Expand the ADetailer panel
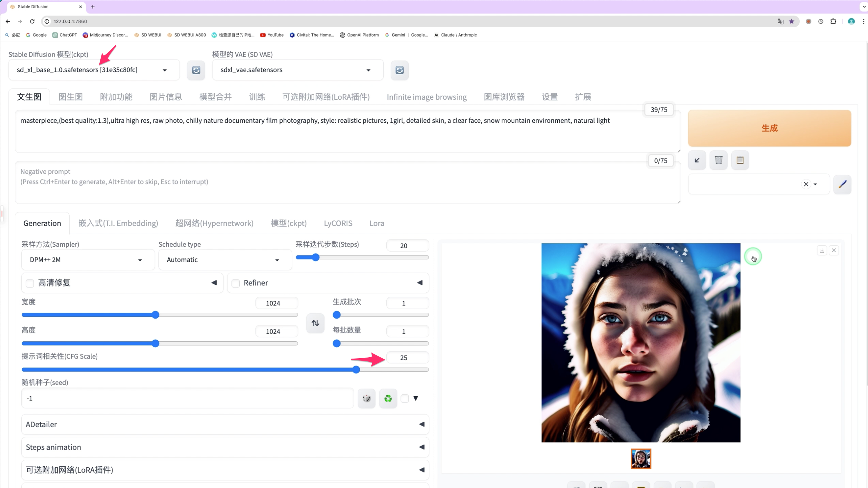This screenshot has height=488, width=868. (x=225, y=424)
